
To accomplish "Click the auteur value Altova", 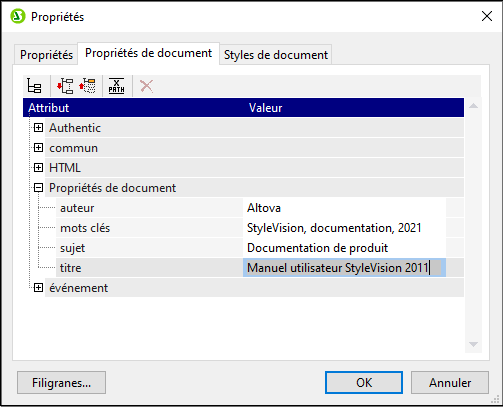I will [x=344, y=208].
